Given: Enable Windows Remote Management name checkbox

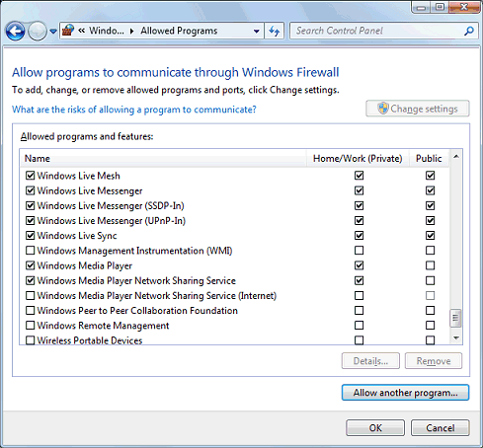Looking at the screenshot, I should 30,326.
